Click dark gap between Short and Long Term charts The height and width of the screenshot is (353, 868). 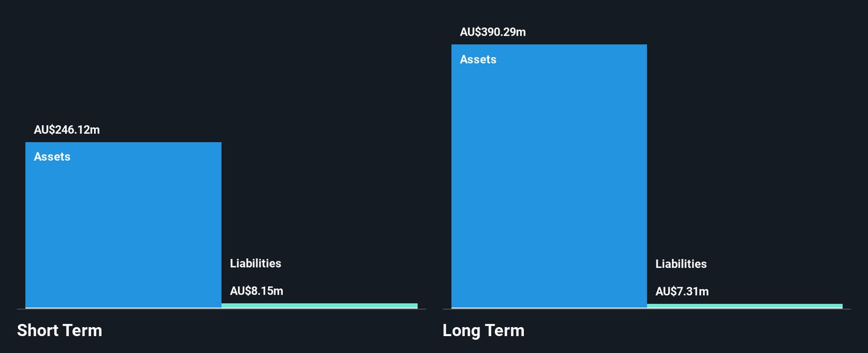(x=435, y=181)
